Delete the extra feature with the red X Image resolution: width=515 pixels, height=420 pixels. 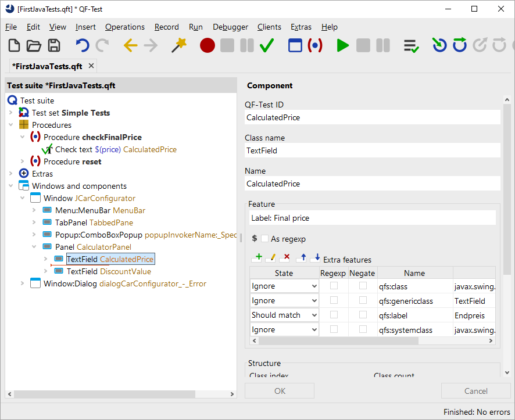click(284, 258)
